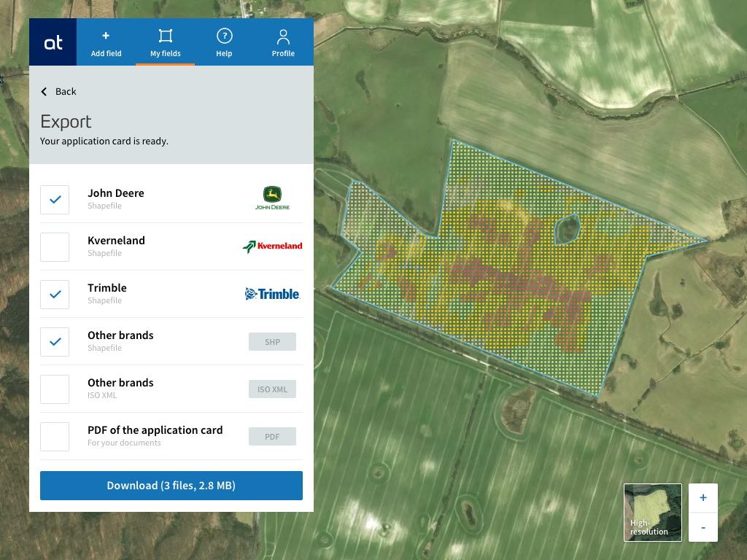Click the Trimble brand logo
Screen dimensions: 747x560
272,293
